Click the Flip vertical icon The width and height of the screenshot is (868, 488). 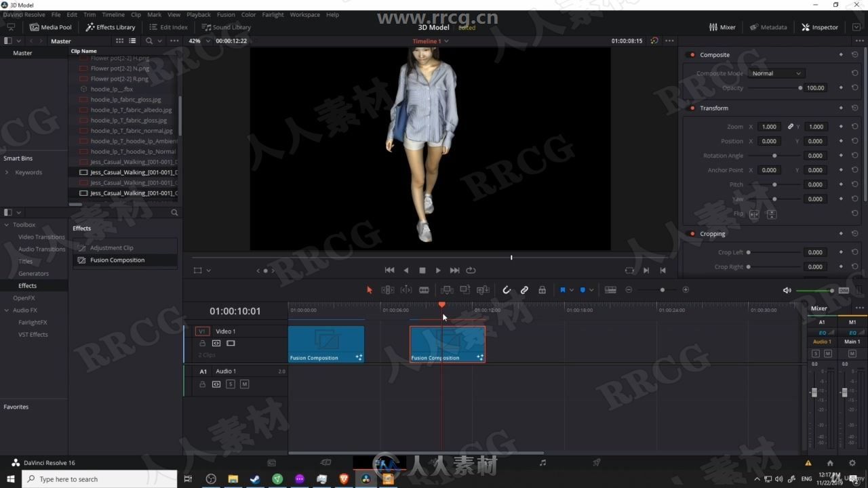(x=771, y=214)
